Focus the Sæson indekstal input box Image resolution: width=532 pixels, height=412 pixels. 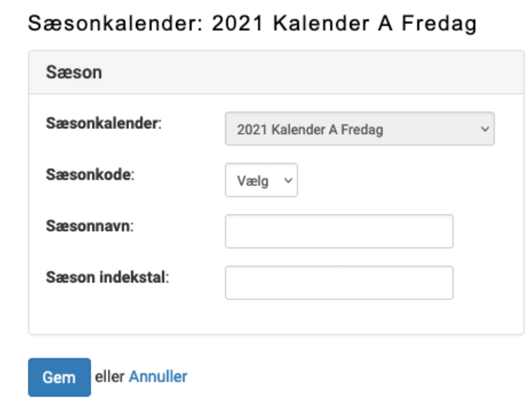(339, 283)
